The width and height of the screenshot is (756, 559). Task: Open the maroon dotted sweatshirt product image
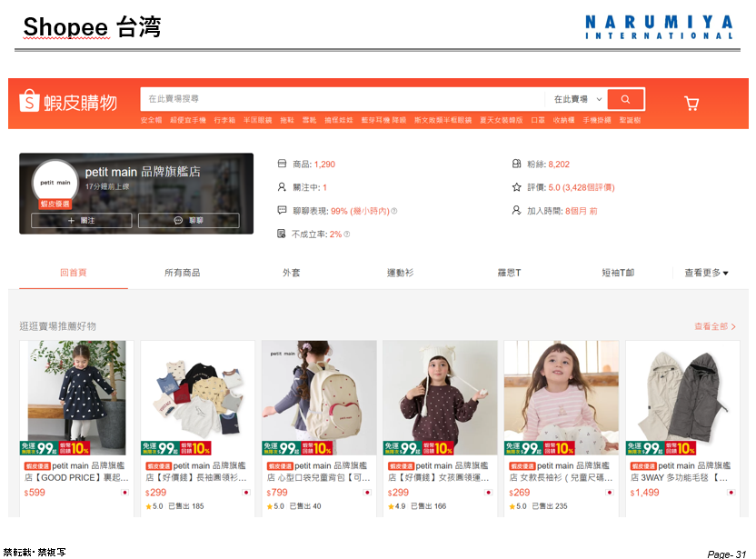[440, 397]
